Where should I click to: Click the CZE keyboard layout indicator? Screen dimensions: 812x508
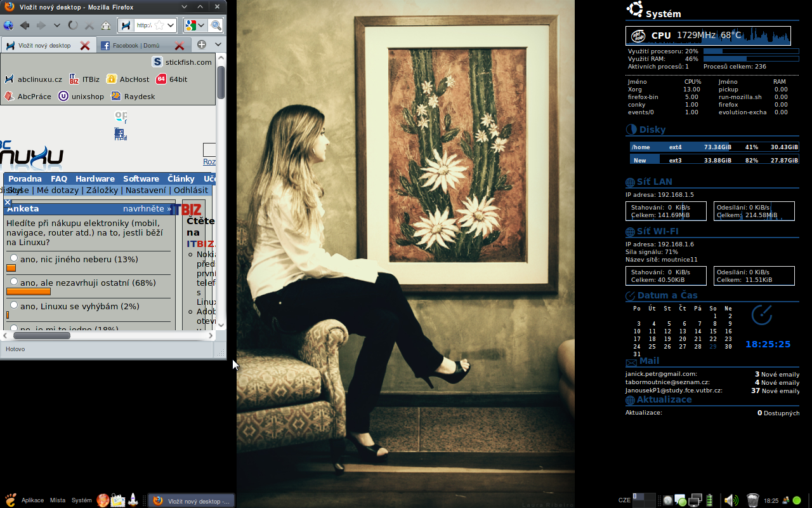click(x=624, y=500)
